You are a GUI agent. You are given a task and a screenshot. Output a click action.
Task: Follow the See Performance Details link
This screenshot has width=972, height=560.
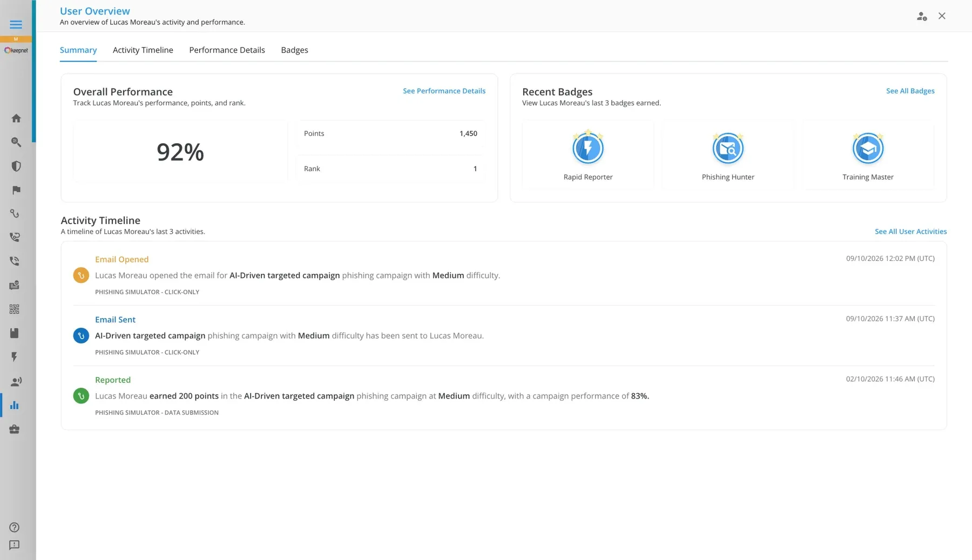tap(444, 91)
